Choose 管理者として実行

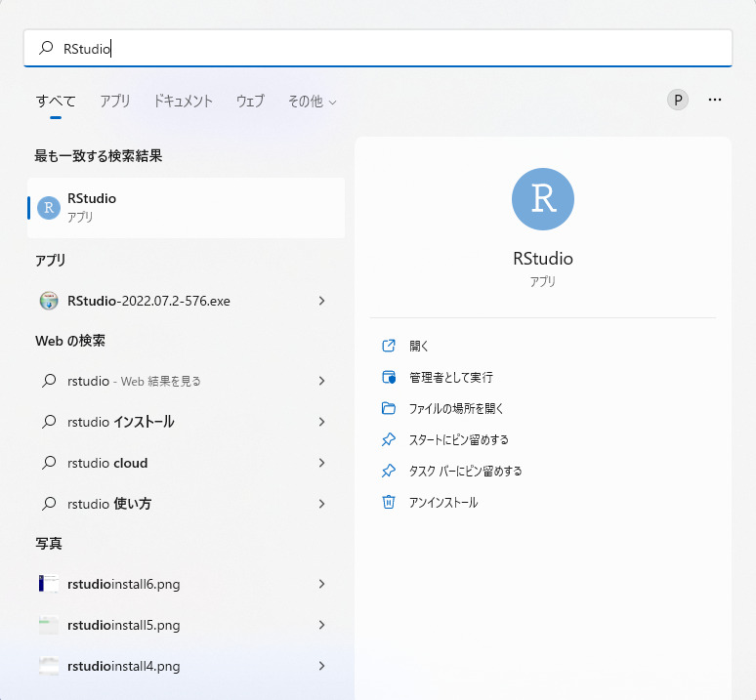451,377
